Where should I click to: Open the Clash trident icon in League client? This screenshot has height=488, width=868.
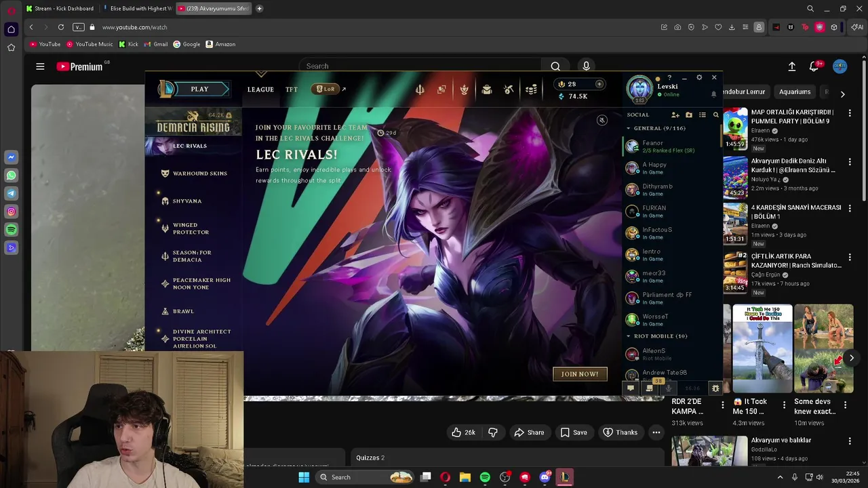(420, 89)
